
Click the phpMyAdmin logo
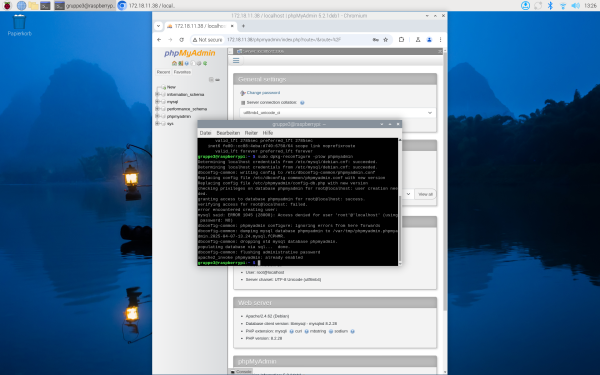point(190,53)
